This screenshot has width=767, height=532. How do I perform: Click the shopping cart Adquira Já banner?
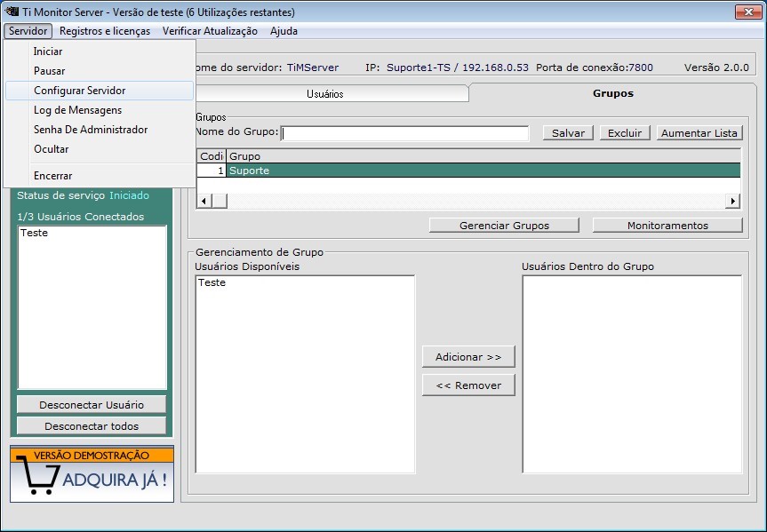click(x=92, y=474)
